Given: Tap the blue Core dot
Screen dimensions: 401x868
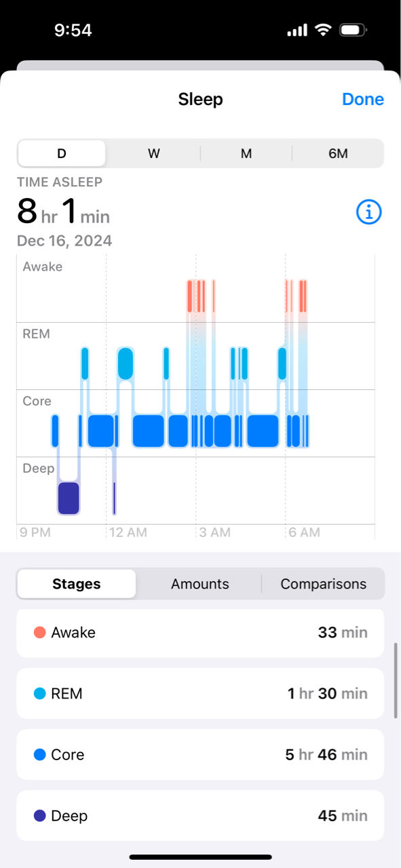Looking at the screenshot, I should (39, 755).
